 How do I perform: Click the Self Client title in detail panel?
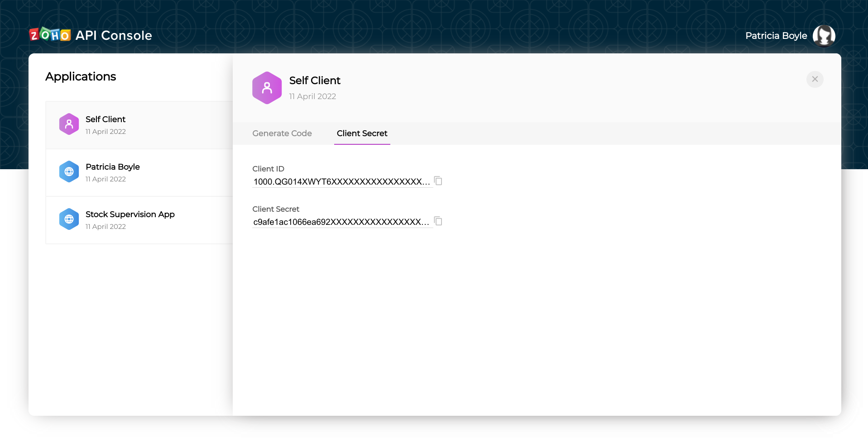tap(315, 81)
